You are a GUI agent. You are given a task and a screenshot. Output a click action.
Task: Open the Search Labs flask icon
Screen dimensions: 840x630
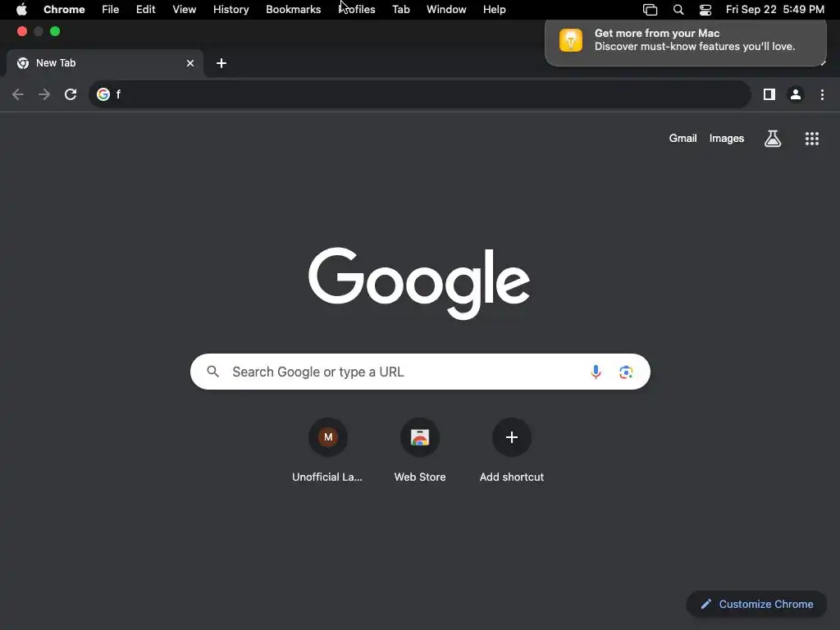pyautogui.click(x=773, y=139)
